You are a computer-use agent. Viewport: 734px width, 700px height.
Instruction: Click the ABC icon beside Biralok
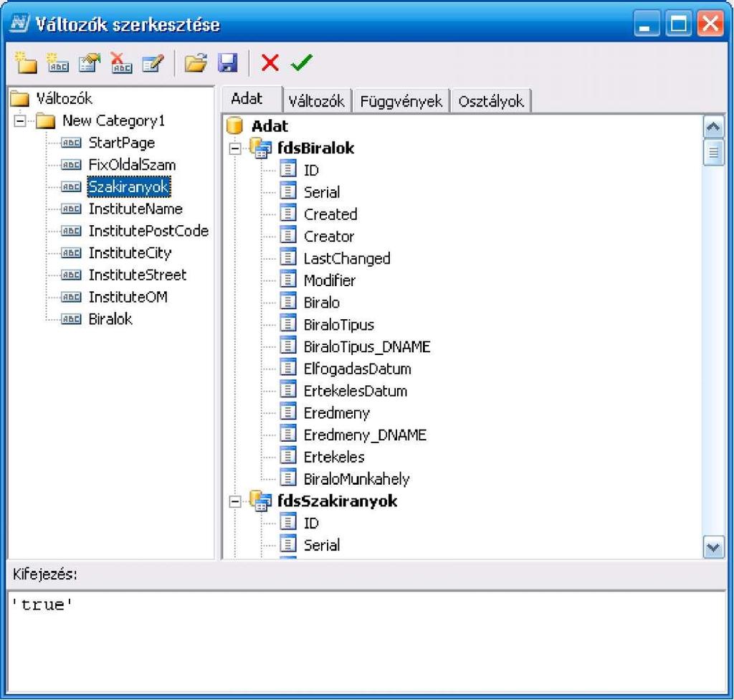[71, 319]
